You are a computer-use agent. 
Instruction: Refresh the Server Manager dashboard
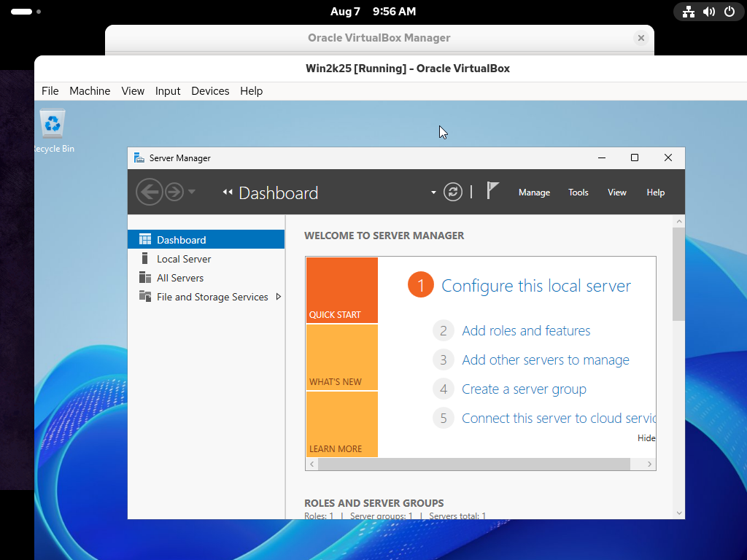(x=453, y=192)
